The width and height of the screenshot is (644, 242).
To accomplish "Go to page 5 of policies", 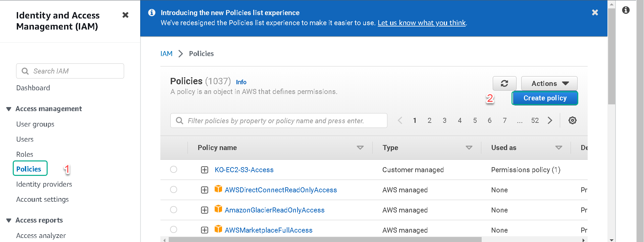I will click(x=475, y=120).
